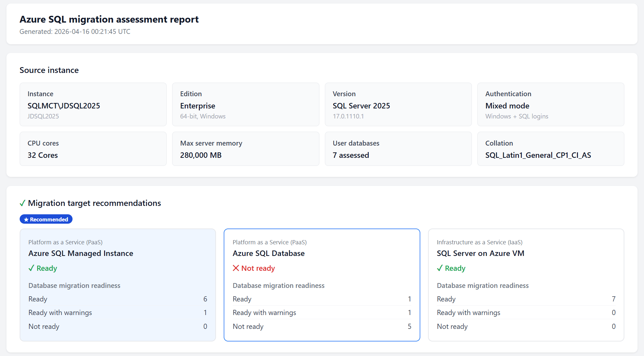Viewport: 644px width, 356px height.
Task: Click the Edition value Enterprise
Action: tap(198, 106)
